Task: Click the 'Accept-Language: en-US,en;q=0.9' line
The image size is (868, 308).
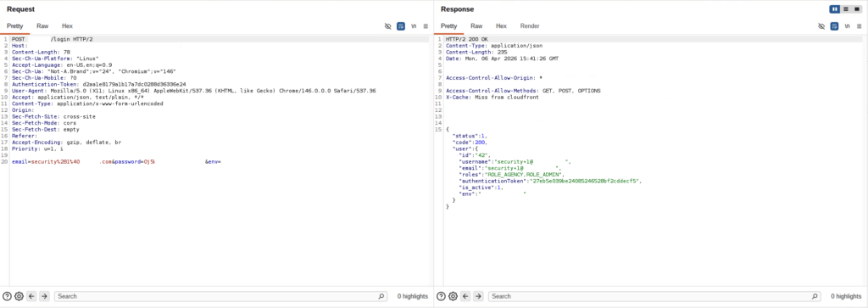Action: (62, 64)
